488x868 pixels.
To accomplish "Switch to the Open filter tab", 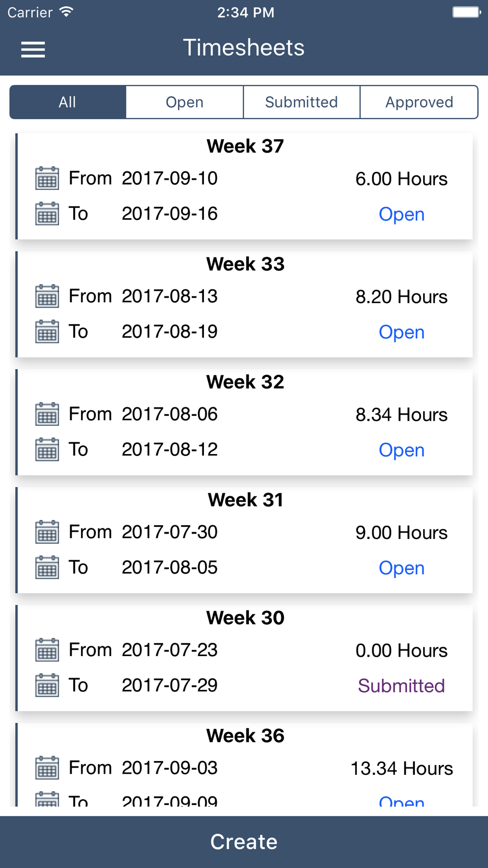I will click(184, 102).
